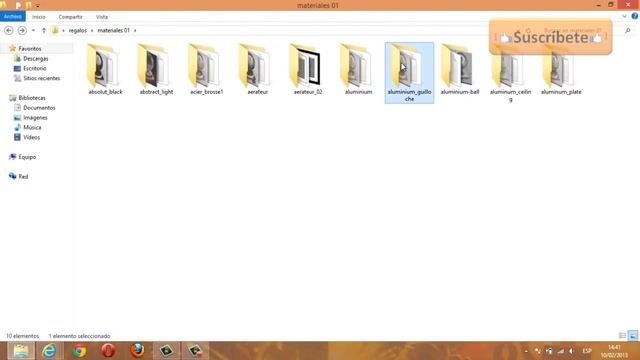Launch Internet Explorer from taskbar

click(x=49, y=351)
